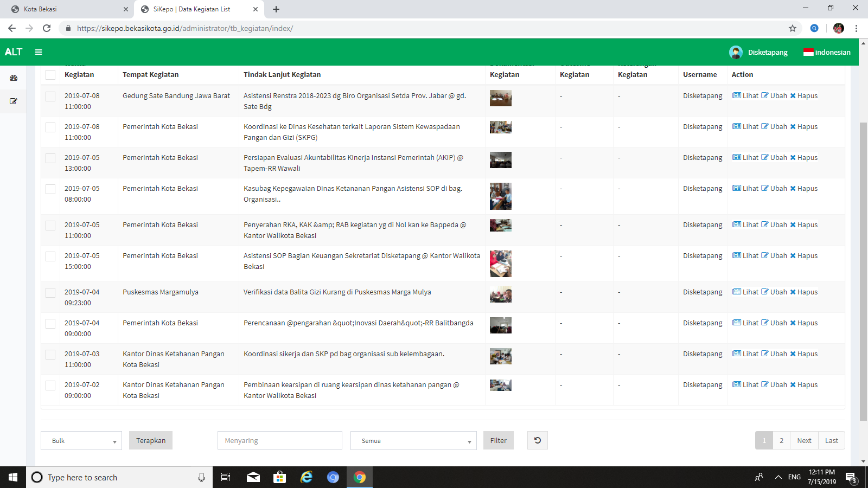Select the SiKepo Data Kegiatan List tab
The width and height of the screenshot is (868, 488).
(198, 9)
